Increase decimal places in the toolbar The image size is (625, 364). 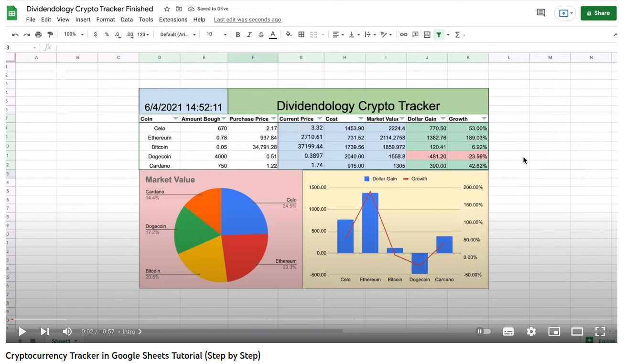129,34
